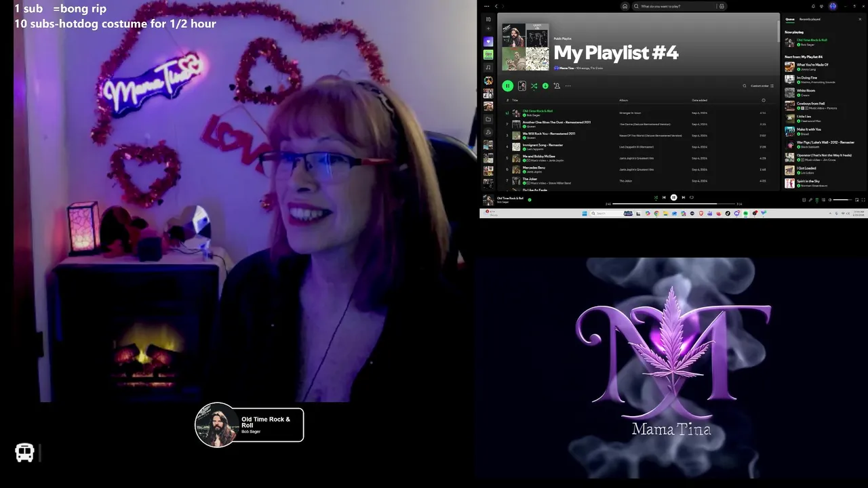Toggle playlist download green arrow
Viewport: 868px width, 488px height.
pyautogui.click(x=545, y=85)
